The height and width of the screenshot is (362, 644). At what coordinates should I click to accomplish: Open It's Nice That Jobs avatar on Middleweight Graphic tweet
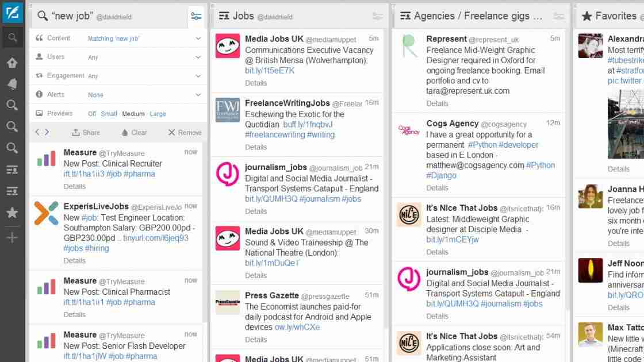[x=409, y=215]
